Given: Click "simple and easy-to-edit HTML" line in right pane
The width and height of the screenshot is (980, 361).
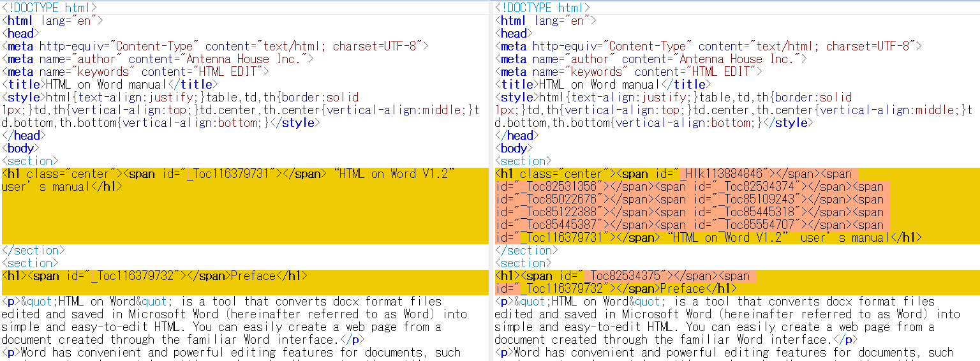Looking at the screenshot, I should coord(715,327).
